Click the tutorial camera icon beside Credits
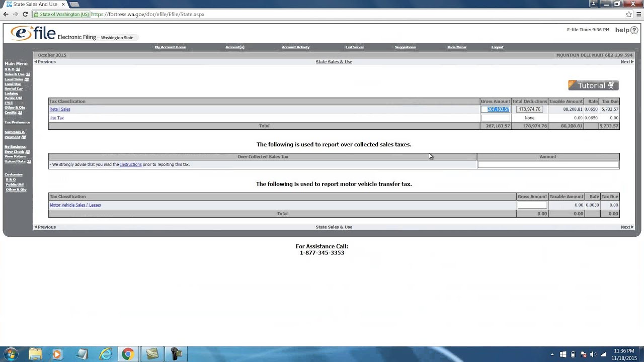Screen dimensions: 644x362 pos(20,113)
